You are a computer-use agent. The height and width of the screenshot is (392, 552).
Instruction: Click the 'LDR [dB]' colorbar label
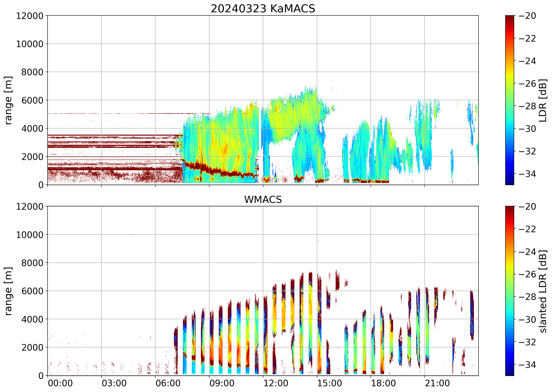[x=542, y=100]
